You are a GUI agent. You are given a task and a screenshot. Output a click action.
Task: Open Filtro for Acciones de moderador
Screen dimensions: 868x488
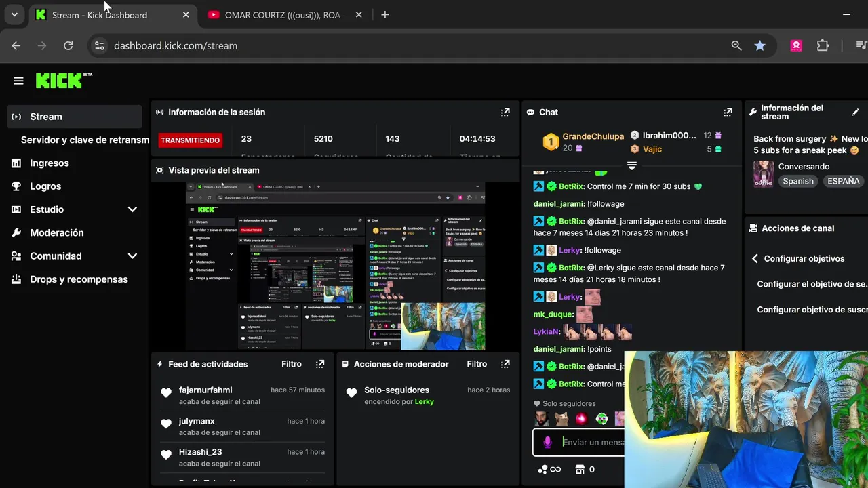click(477, 364)
